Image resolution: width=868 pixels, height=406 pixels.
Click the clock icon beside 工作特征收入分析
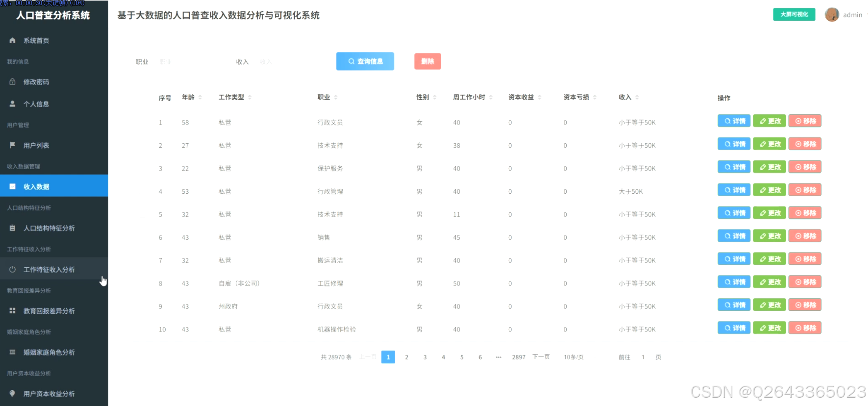12,269
